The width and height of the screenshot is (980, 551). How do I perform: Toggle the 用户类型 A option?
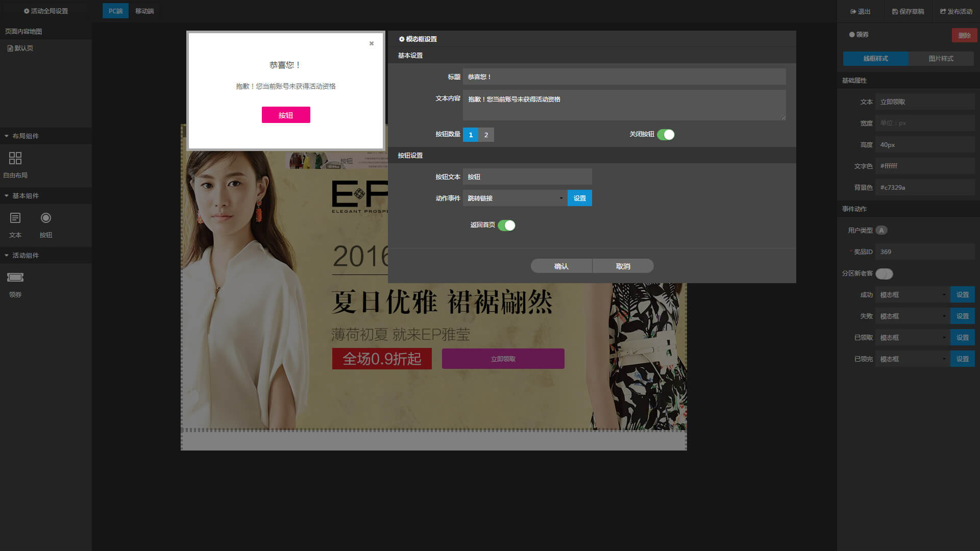pyautogui.click(x=881, y=230)
